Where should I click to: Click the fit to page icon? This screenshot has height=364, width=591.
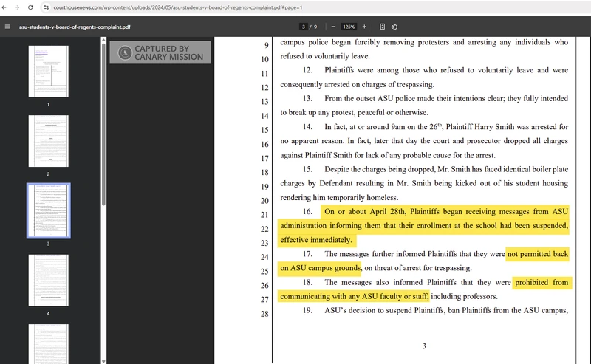[x=383, y=27]
